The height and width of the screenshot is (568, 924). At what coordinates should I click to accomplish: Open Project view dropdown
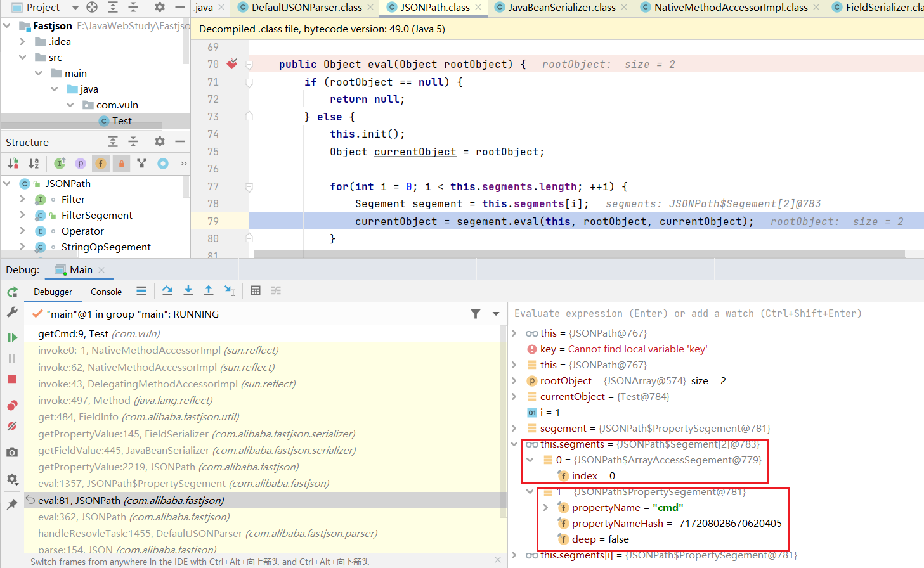(75, 8)
